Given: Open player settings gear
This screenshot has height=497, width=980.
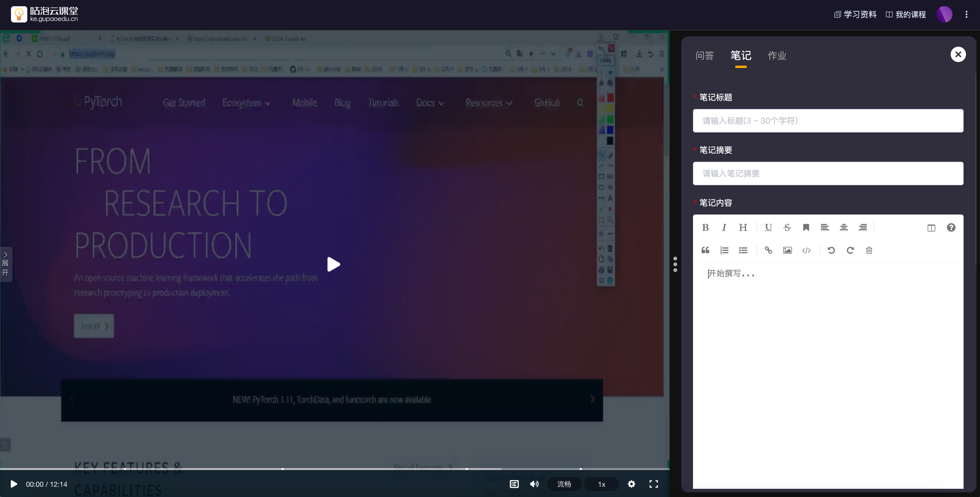Looking at the screenshot, I should pyautogui.click(x=631, y=484).
